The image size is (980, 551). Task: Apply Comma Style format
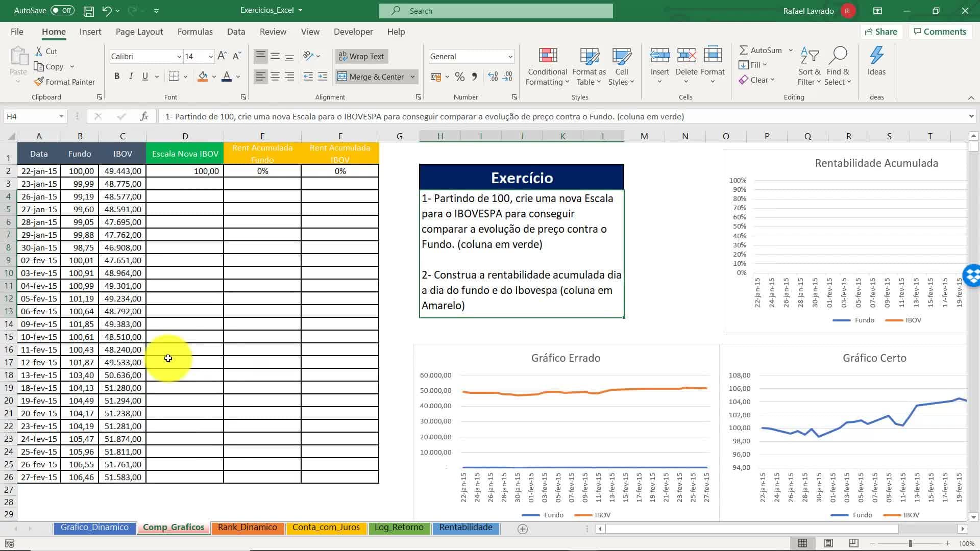(x=475, y=77)
